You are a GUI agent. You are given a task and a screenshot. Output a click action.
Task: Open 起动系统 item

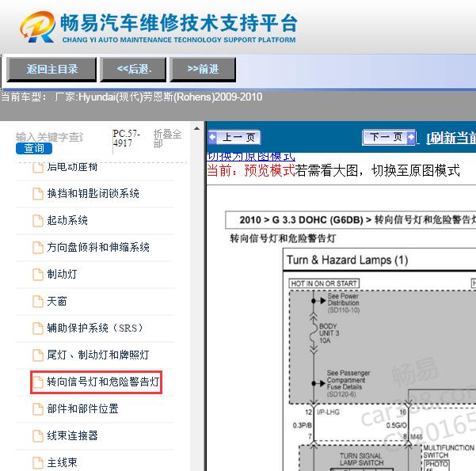click(67, 221)
